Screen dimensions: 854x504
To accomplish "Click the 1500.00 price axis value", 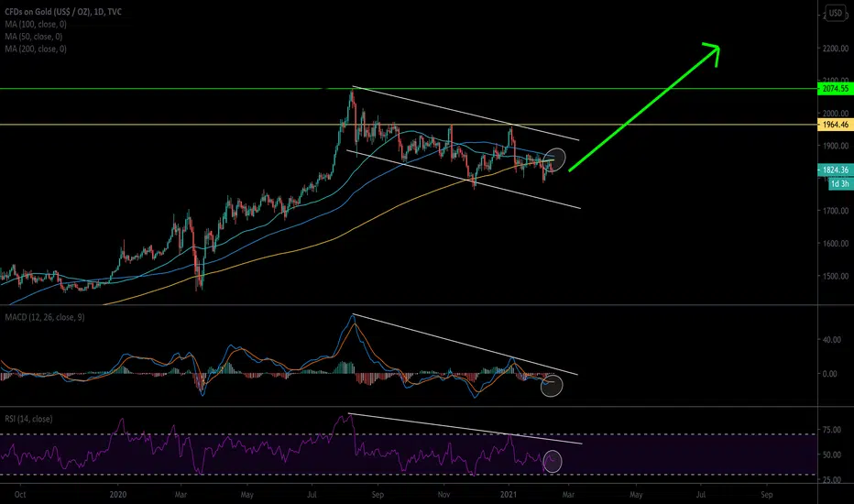I will (x=836, y=276).
